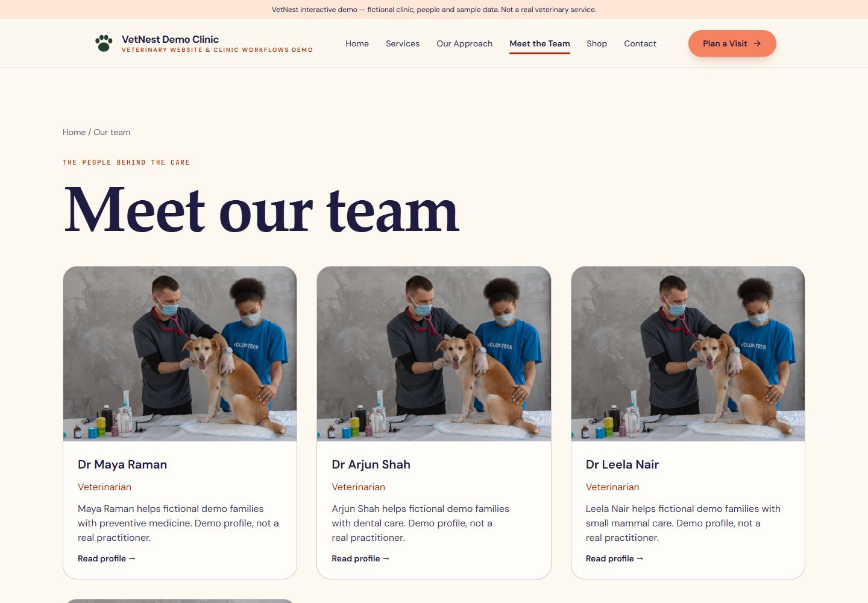Open the Shop navigation item
Viewport: 868px width, 603px height.
[597, 43]
